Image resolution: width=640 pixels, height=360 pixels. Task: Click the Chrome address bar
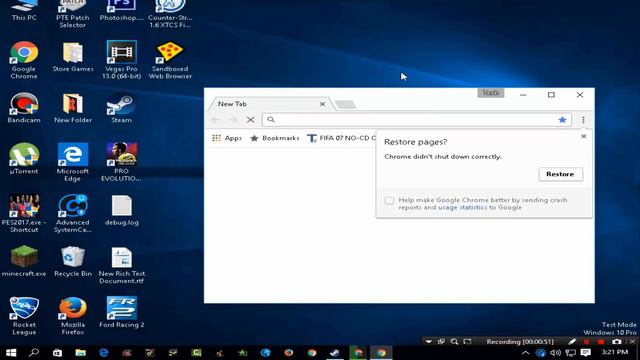[416, 120]
